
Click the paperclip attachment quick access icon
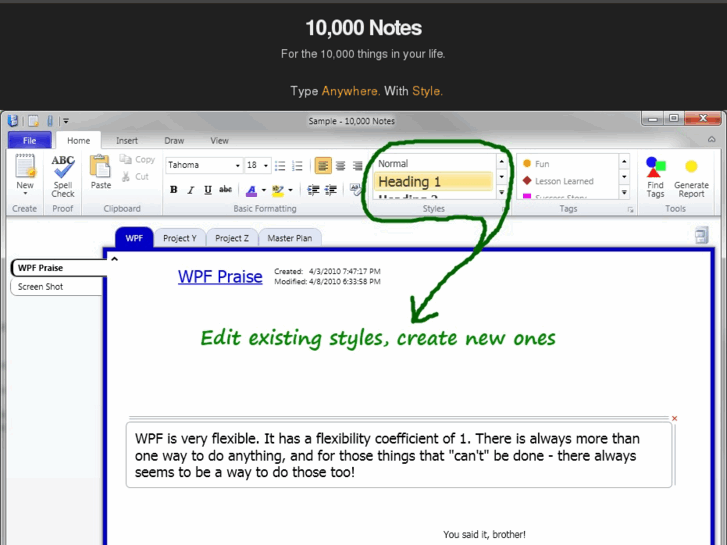50,121
